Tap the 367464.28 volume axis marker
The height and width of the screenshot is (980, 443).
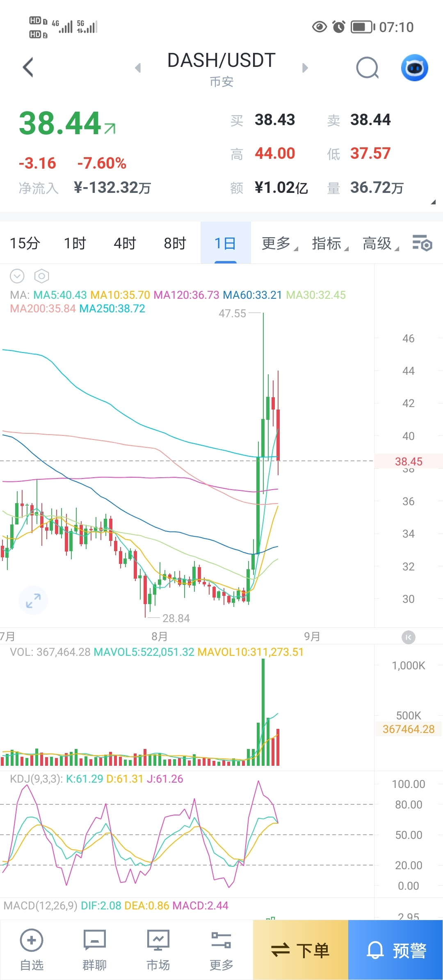click(x=409, y=729)
